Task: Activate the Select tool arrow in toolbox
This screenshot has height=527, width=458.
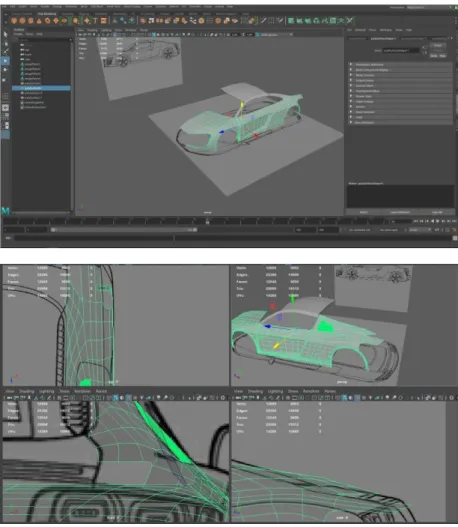Action: click(5, 34)
